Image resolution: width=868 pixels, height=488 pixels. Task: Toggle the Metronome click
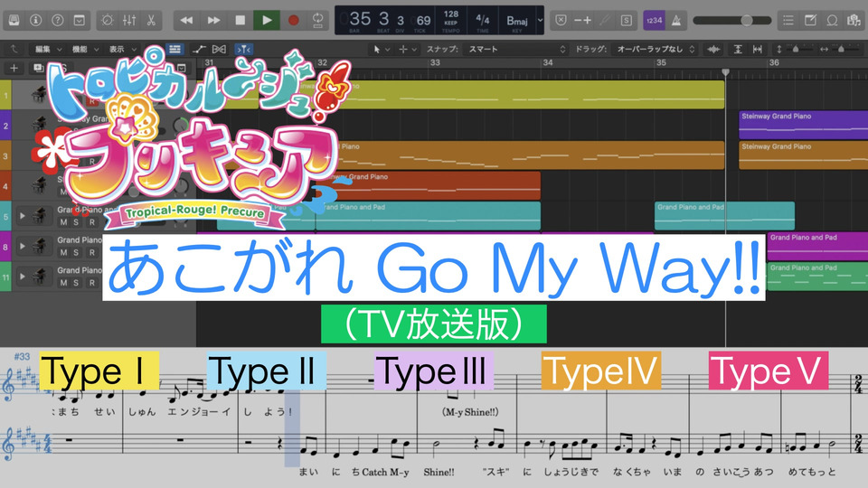click(x=676, y=21)
